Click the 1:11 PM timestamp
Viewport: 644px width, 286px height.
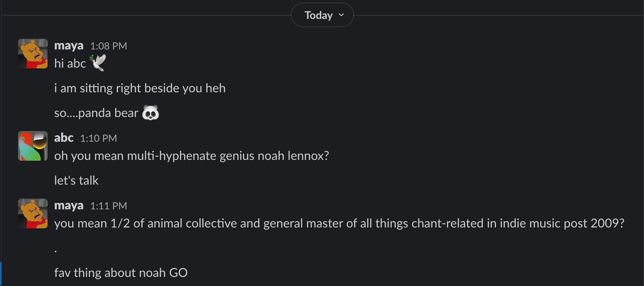click(108, 206)
